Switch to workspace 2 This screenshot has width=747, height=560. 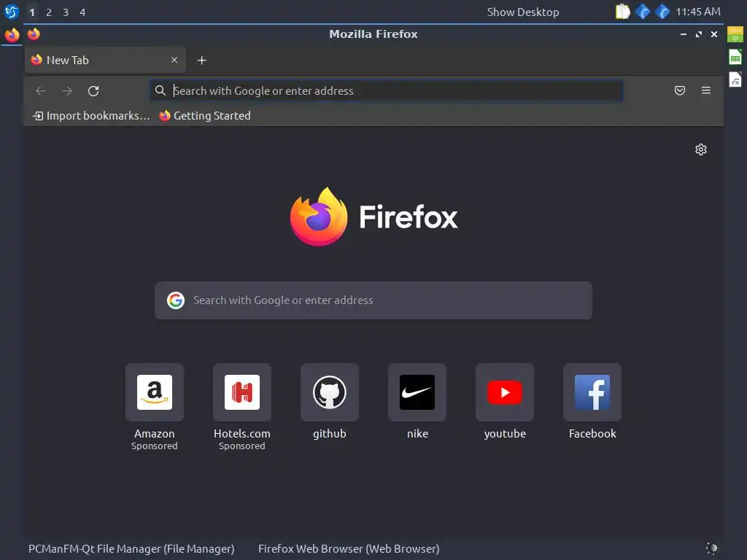click(x=49, y=12)
